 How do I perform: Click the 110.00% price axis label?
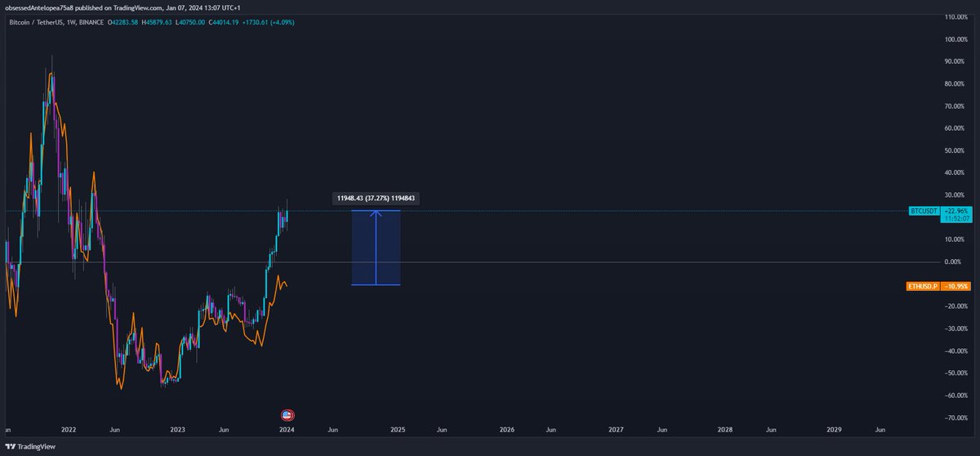957,17
